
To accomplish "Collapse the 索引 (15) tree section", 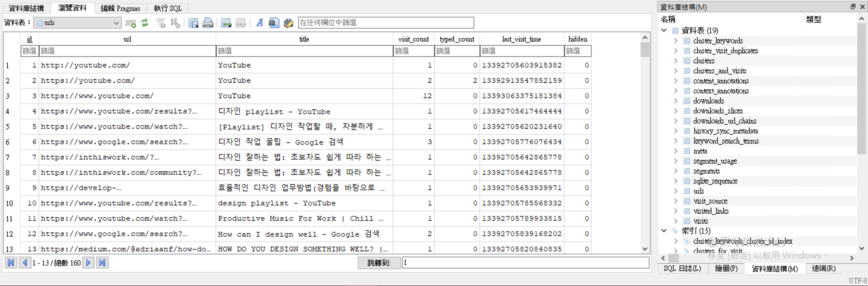I will 664,231.
